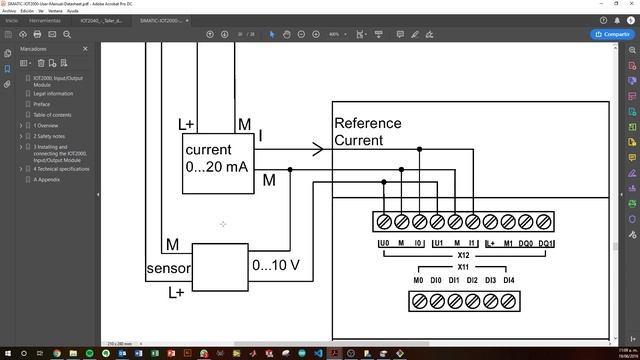
Task: Toggle the bookmarks panel icon
Action: coord(7,69)
